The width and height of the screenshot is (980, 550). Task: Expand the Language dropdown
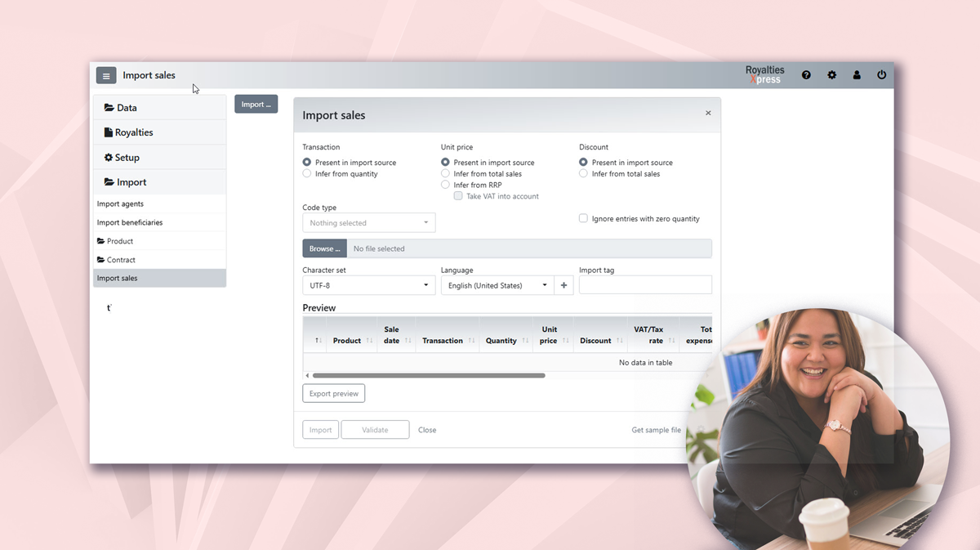(497, 285)
